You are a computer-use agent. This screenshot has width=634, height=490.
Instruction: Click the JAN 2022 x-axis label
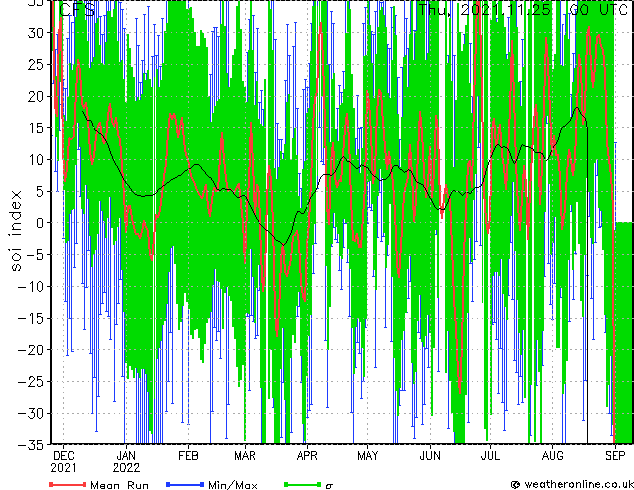tap(126, 462)
